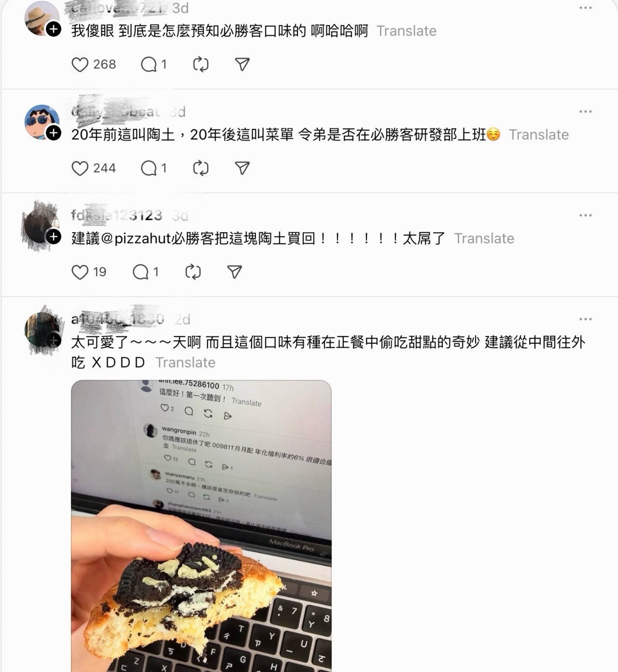
Task: Open more options for first comment
Action: pyautogui.click(x=586, y=8)
